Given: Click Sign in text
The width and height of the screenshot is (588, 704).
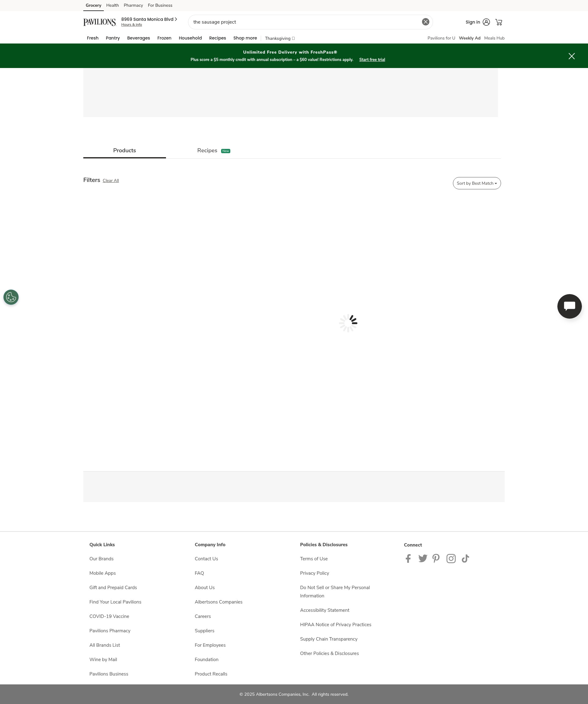Looking at the screenshot, I should click(473, 22).
